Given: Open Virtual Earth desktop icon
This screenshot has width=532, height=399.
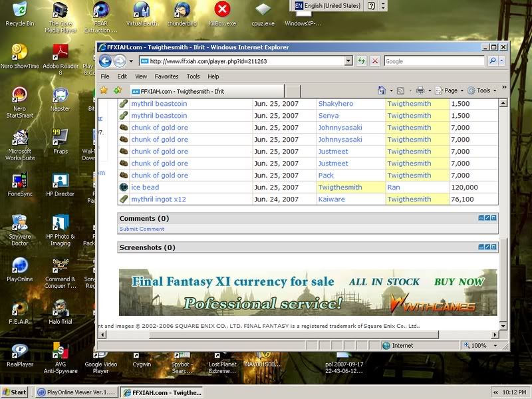Looking at the screenshot, I should [142, 14].
